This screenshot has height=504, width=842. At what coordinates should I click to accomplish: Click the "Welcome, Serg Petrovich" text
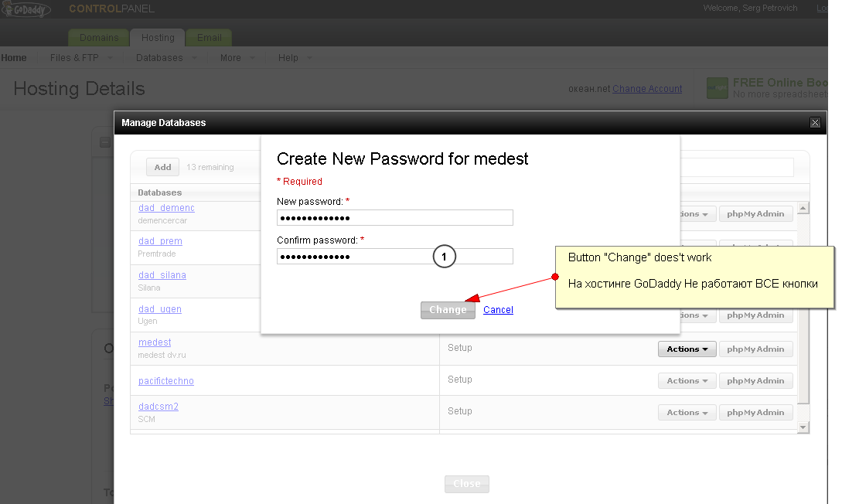coord(750,8)
